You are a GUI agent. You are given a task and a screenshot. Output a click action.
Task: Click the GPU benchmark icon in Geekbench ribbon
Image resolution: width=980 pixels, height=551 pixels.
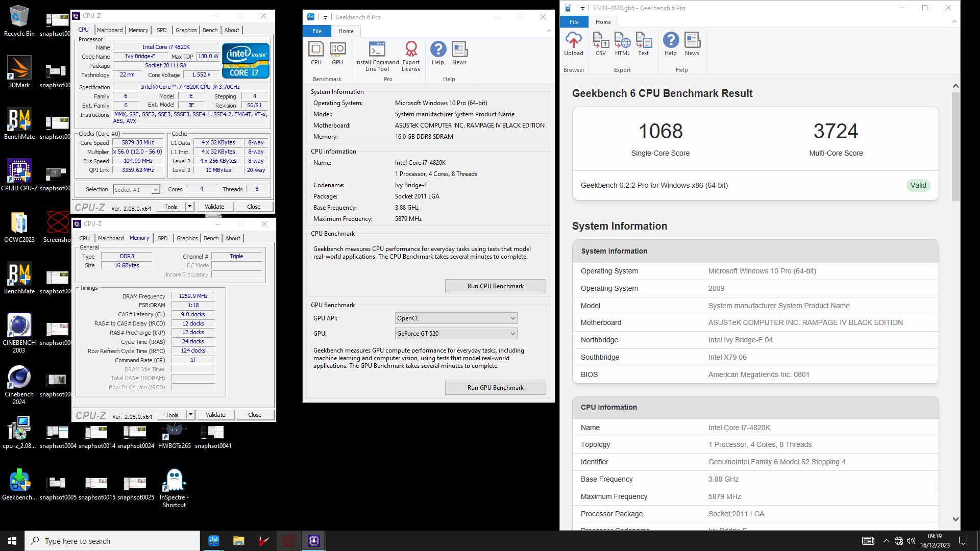[x=337, y=53]
